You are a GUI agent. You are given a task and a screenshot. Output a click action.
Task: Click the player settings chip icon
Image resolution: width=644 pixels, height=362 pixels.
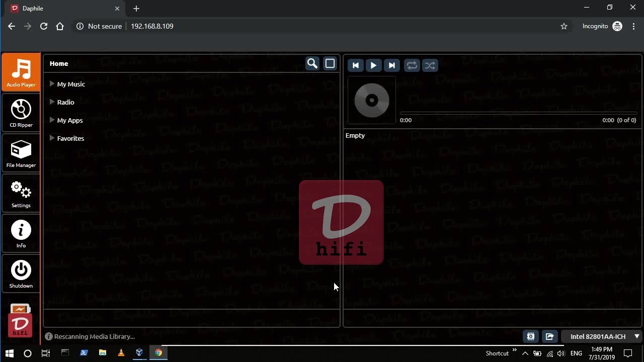click(531, 336)
